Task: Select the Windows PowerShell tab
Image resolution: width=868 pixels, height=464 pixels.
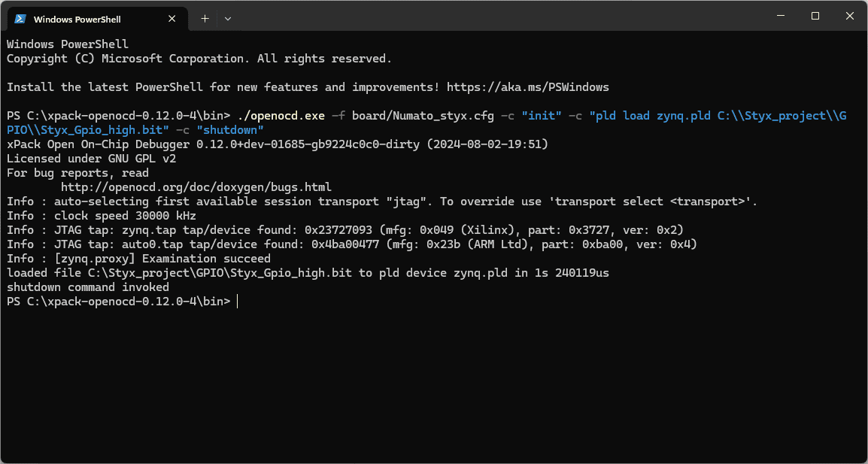Action: pyautogui.click(x=83, y=19)
